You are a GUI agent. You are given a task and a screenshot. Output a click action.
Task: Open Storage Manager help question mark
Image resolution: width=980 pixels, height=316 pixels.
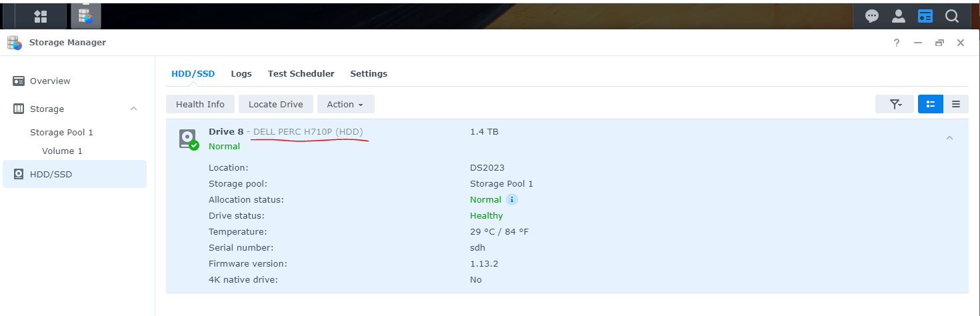(x=897, y=43)
